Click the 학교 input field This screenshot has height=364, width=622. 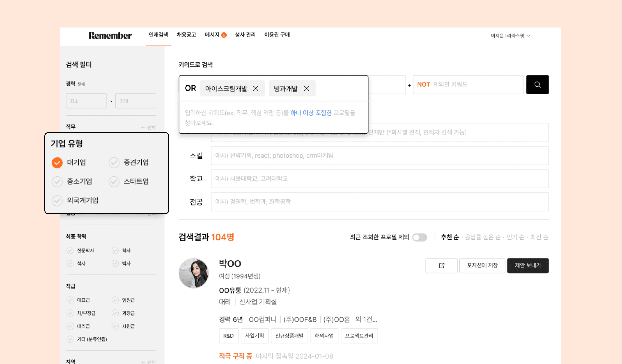point(380,179)
